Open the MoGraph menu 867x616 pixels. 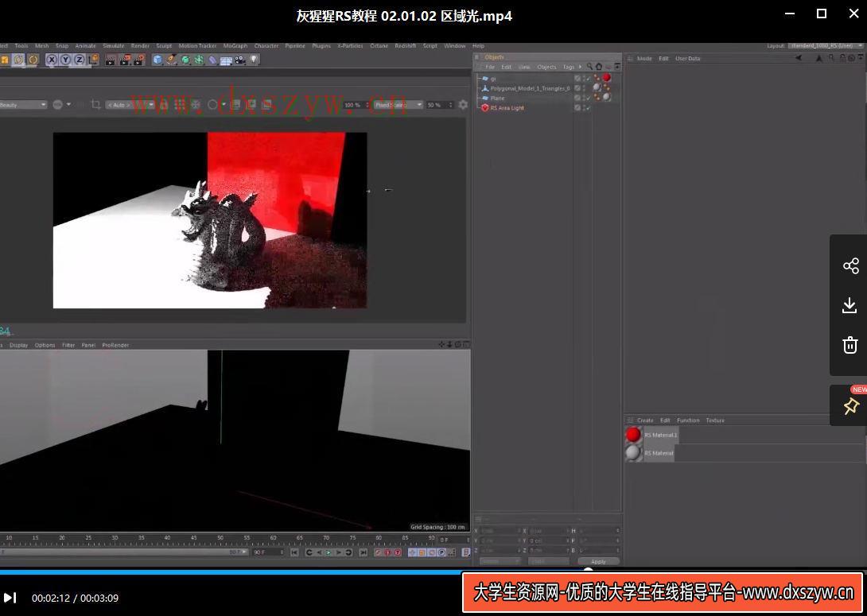[235, 46]
